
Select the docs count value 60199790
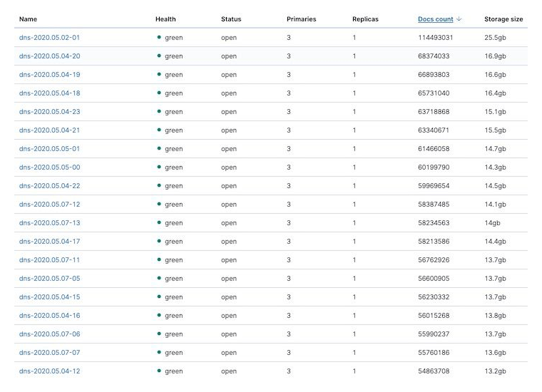[x=434, y=167]
